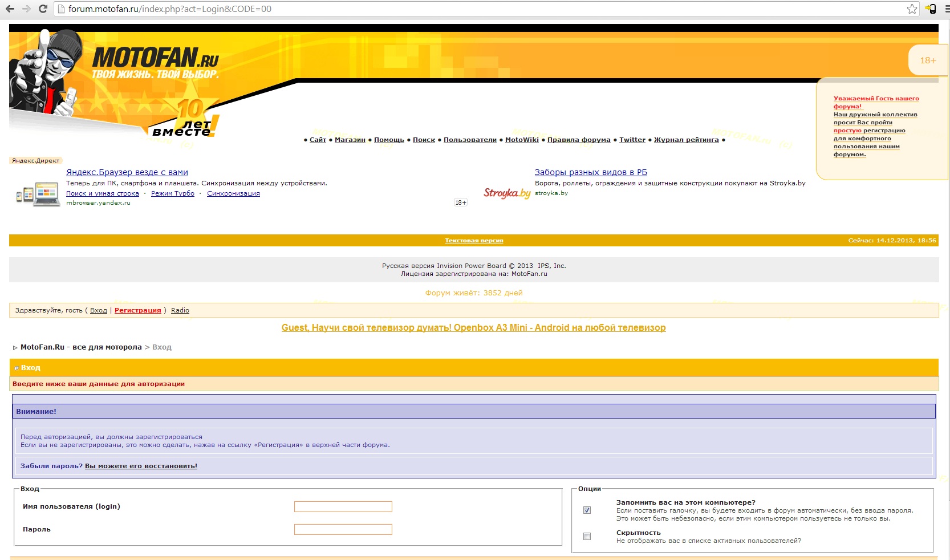This screenshot has height=560, width=950.
Task: Open 'Заборы разных видов в РБ' ad
Action: point(591,172)
